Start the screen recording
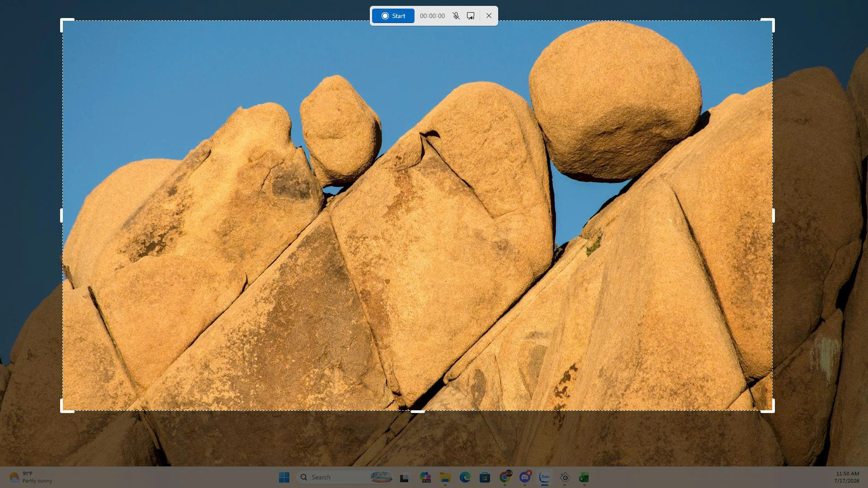 (x=393, y=16)
